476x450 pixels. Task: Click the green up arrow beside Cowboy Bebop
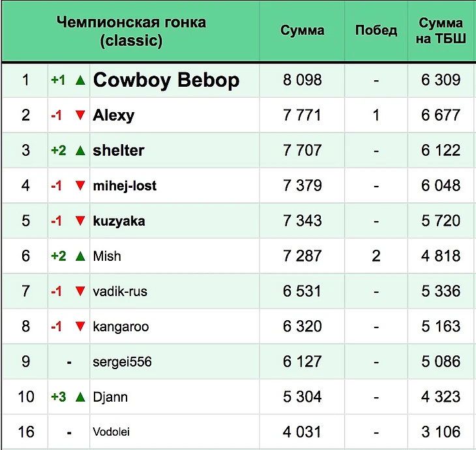(80, 80)
